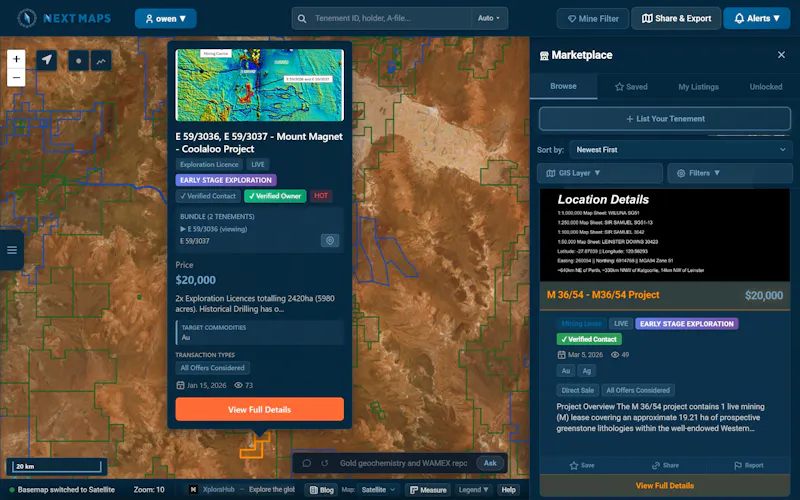Expand the Legend dropdown
The width and height of the screenshot is (800, 500).
(473, 490)
